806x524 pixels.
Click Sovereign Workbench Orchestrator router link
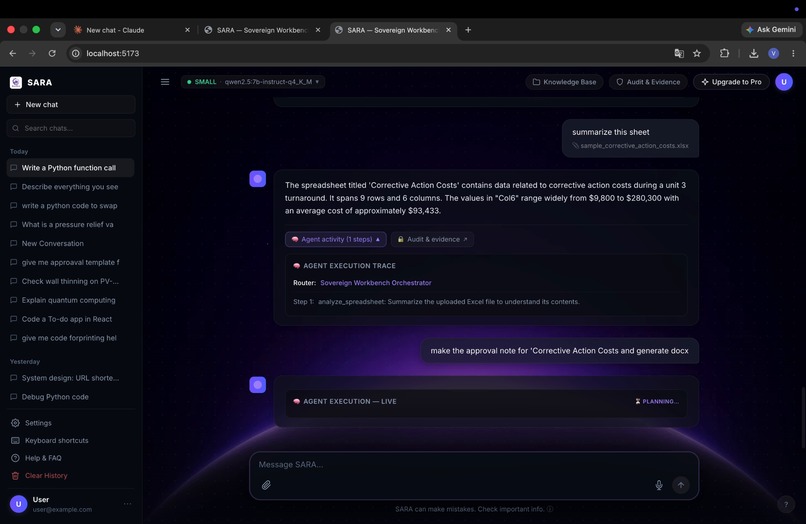click(x=376, y=283)
